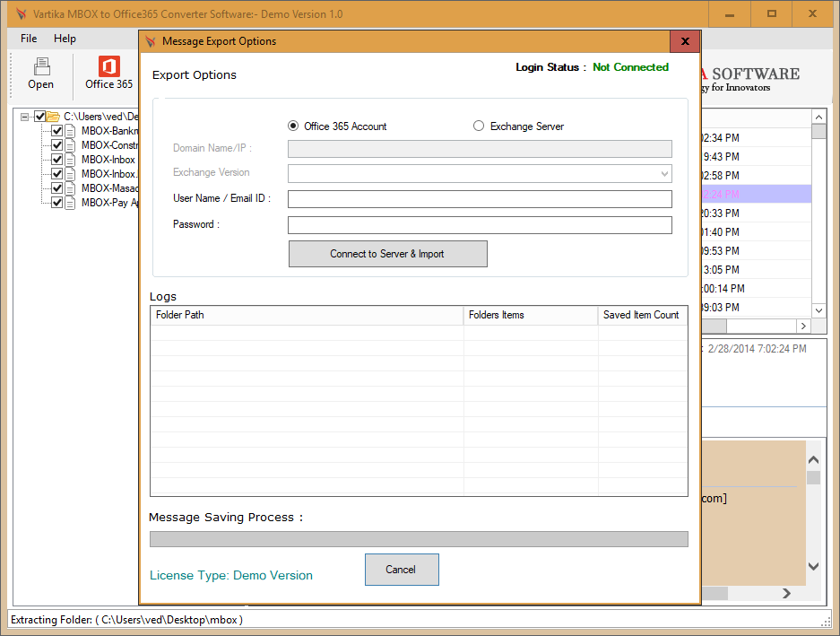The width and height of the screenshot is (840, 636).
Task: Click the License Type: Demo Version text
Action: (x=231, y=575)
